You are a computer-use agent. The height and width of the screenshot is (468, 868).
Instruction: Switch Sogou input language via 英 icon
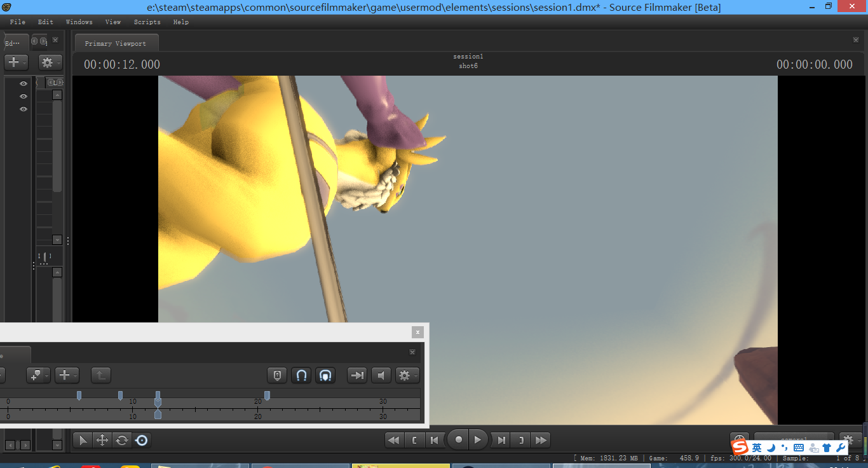[757, 448]
